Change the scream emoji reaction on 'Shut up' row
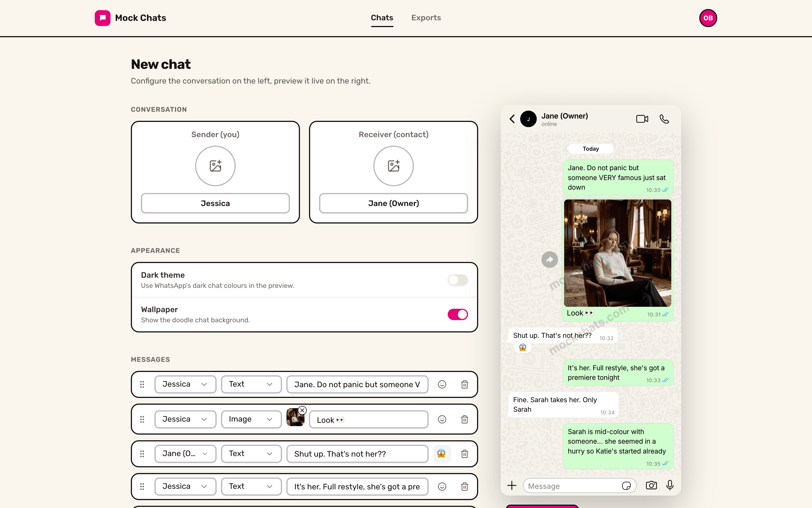Screen dimensions: 812x508 click(442, 454)
